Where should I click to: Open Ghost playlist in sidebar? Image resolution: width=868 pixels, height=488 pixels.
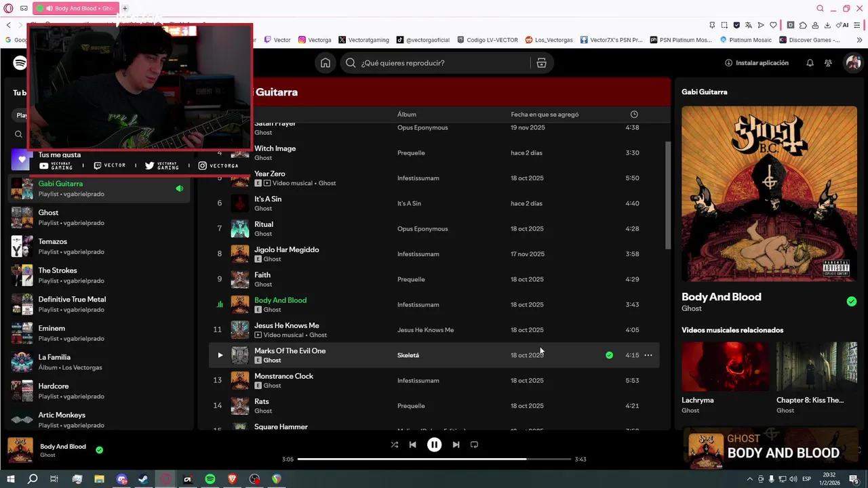click(x=98, y=218)
